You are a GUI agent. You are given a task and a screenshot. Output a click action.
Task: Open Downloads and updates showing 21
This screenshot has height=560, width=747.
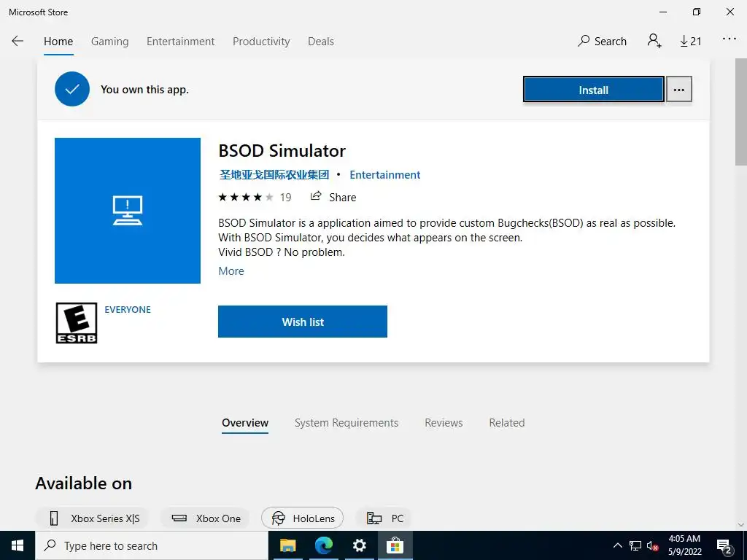pyautogui.click(x=690, y=42)
